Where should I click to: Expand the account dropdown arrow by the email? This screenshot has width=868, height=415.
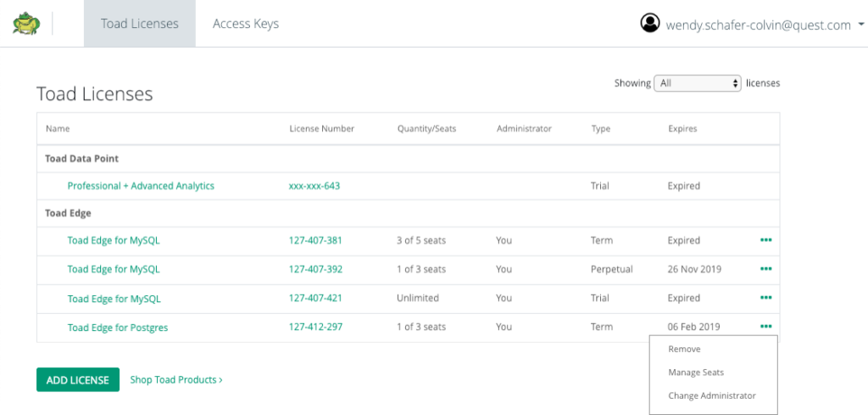(x=860, y=25)
